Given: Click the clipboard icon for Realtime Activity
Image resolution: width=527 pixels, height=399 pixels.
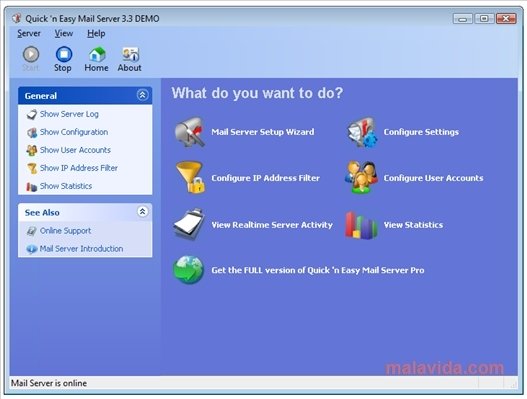Looking at the screenshot, I should coord(189,224).
